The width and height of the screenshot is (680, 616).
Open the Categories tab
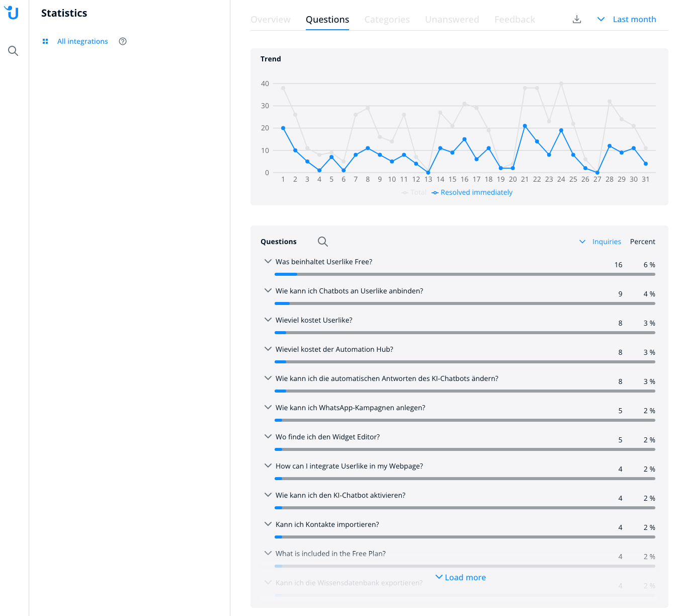pyautogui.click(x=387, y=20)
